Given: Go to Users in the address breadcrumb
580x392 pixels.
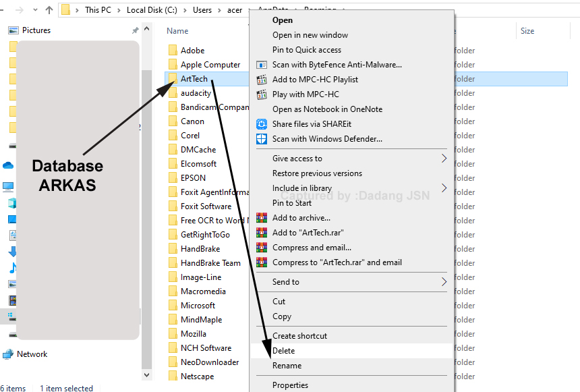Looking at the screenshot, I should (x=202, y=10).
